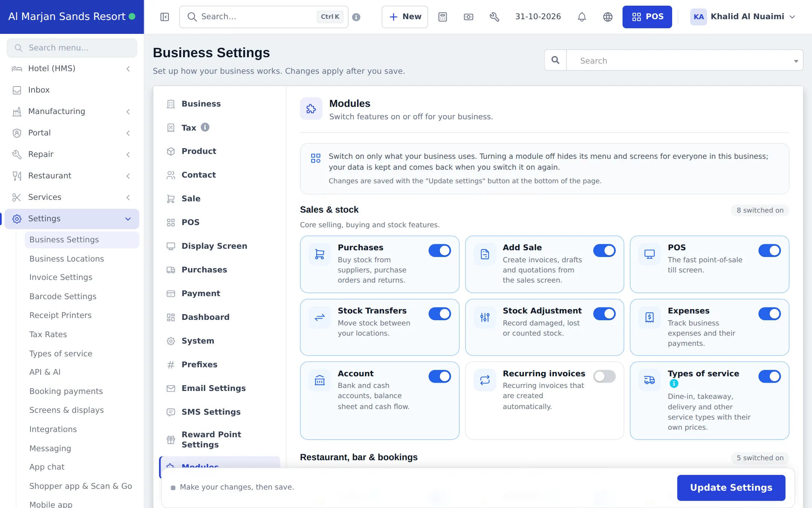812x508 pixels.
Task: Open the calculator icon in top bar
Action: (x=442, y=17)
